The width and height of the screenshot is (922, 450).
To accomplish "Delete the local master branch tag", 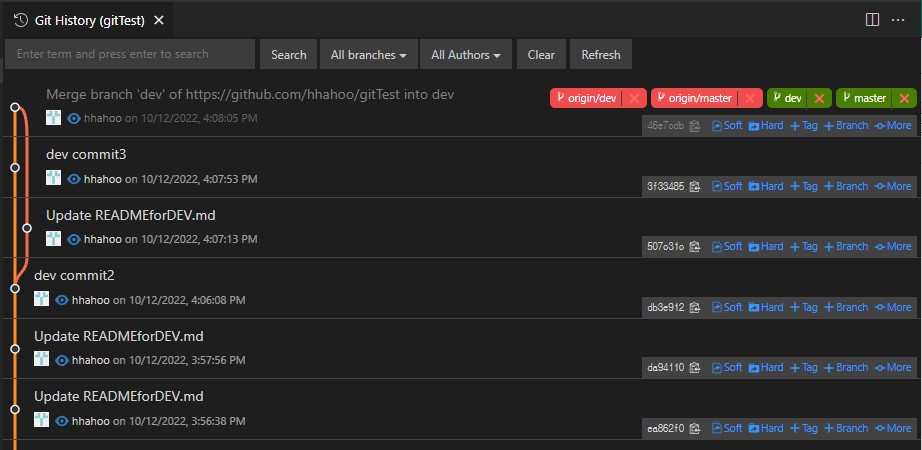I will [x=904, y=98].
